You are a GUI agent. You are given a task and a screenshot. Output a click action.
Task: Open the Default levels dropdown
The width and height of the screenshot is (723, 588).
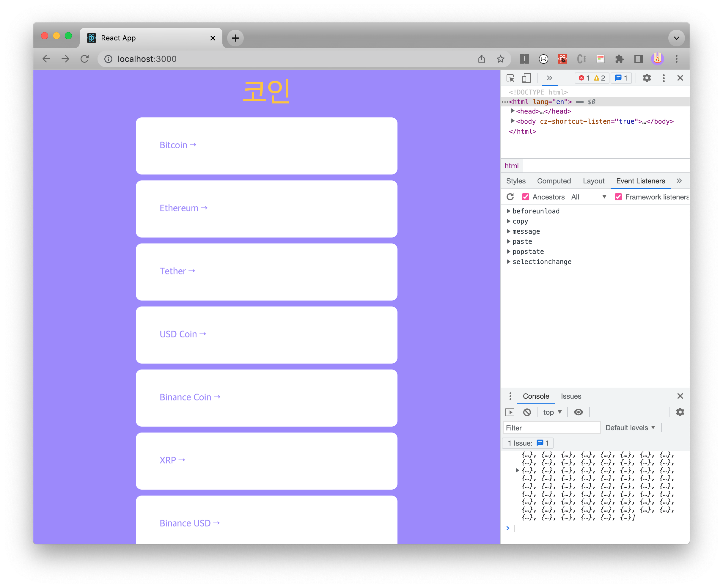pyautogui.click(x=630, y=428)
